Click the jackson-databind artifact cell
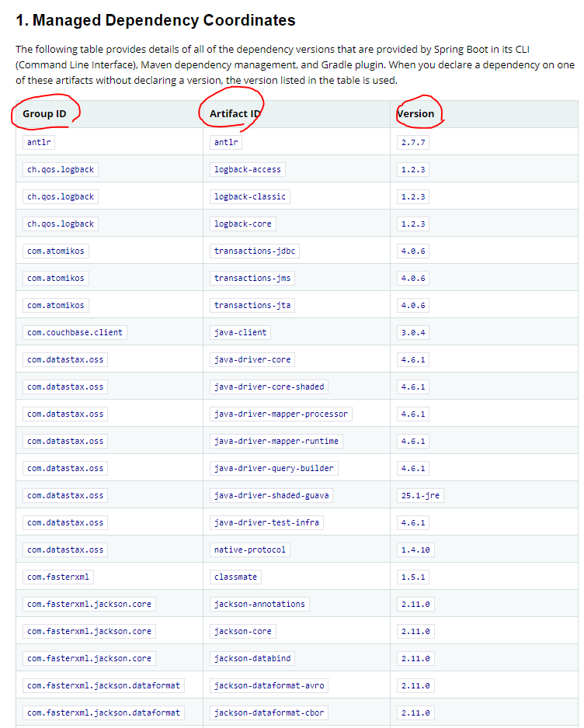 pyautogui.click(x=252, y=658)
